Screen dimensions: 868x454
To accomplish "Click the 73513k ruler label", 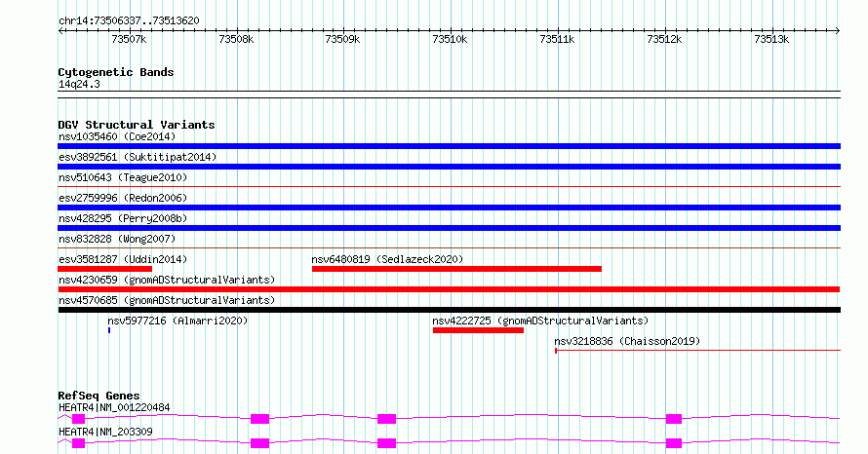I will point(771,39).
